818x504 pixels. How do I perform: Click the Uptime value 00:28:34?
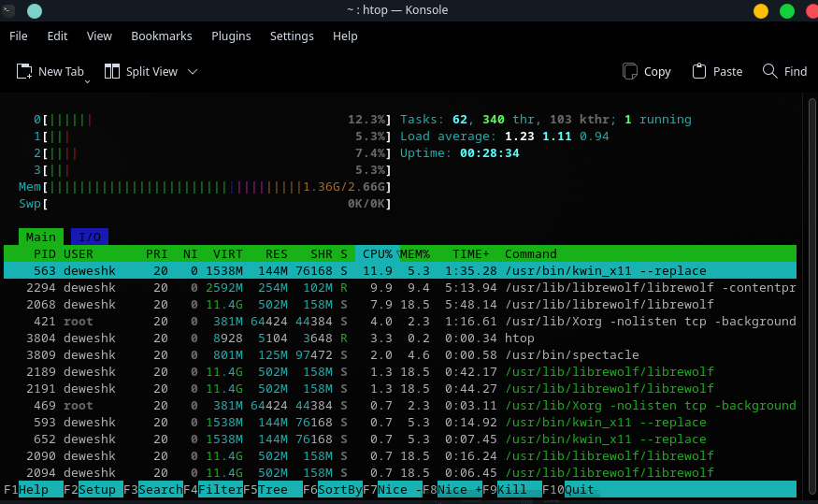tap(489, 153)
